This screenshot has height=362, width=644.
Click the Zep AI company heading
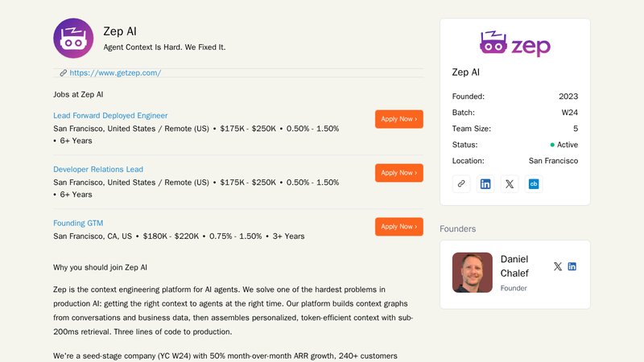(x=120, y=31)
